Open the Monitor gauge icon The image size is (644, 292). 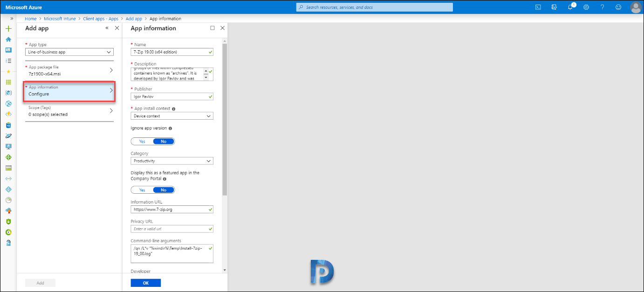[8, 200]
